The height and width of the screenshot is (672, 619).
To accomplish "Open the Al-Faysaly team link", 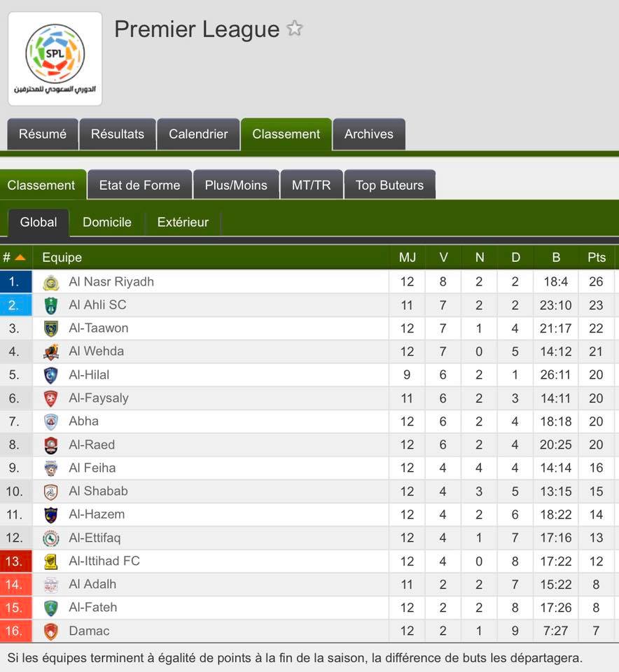I will 99,398.
